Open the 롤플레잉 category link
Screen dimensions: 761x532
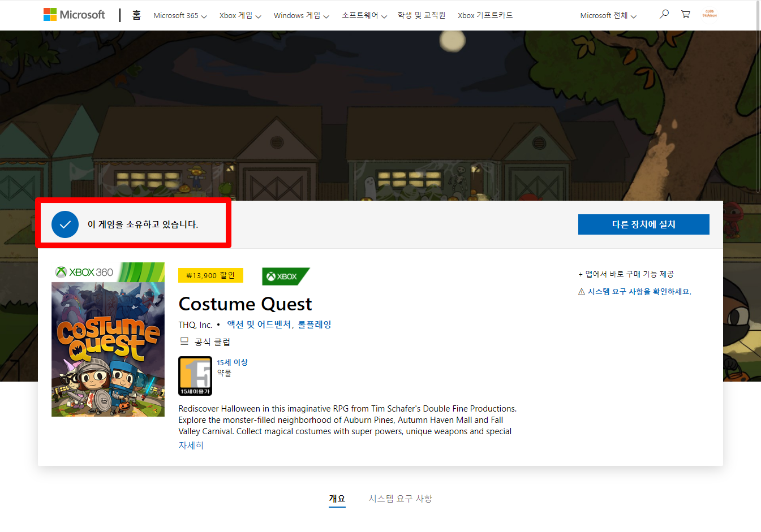click(315, 325)
